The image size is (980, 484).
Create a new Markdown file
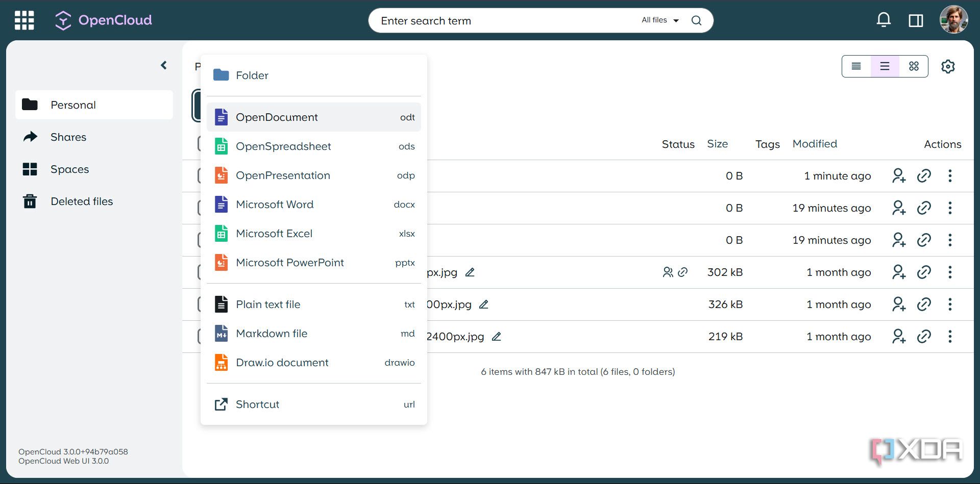pyautogui.click(x=314, y=334)
